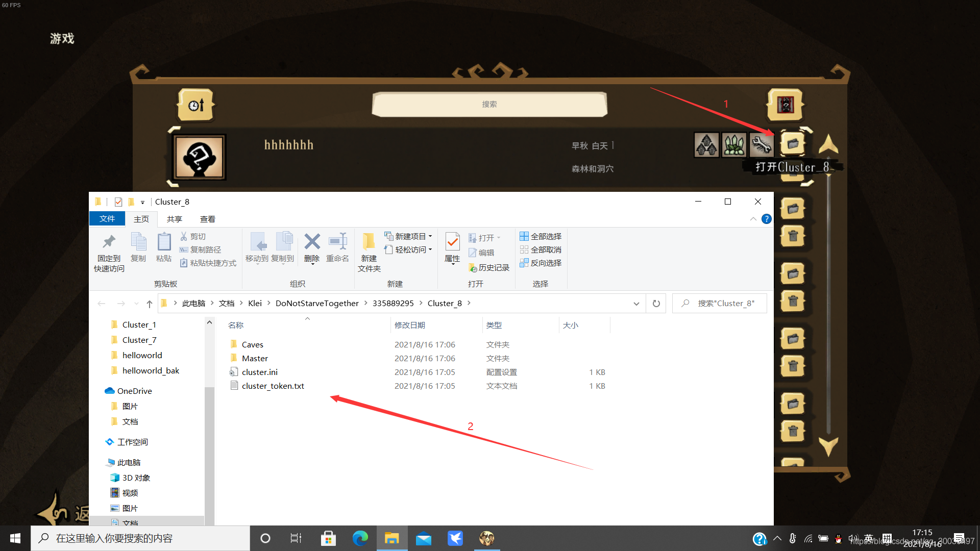
Task: Click the refresh button beside address bar
Action: tap(656, 304)
